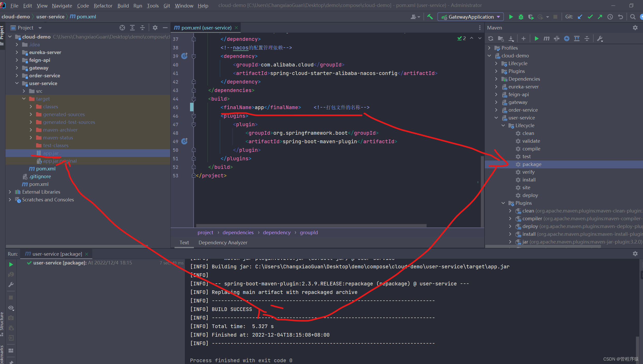Run GatewayApplication with coverage icon
Image resolution: width=643 pixels, height=364 pixels.
point(531,17)
